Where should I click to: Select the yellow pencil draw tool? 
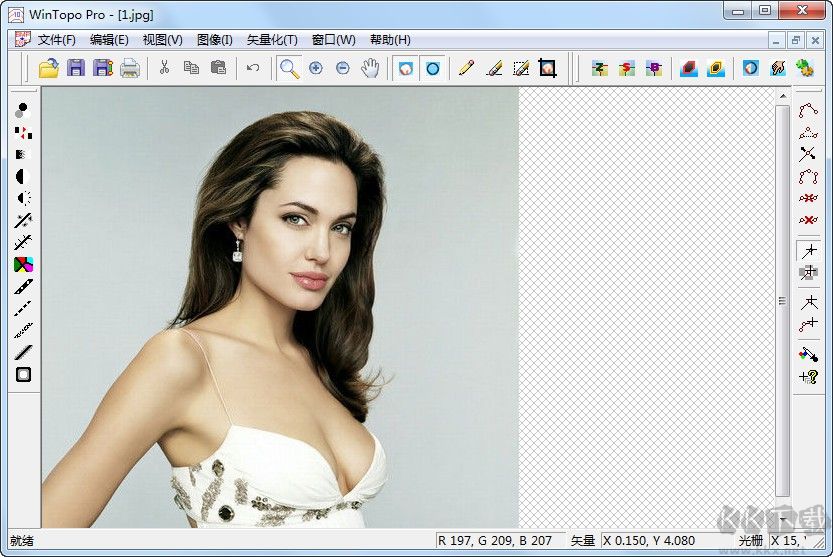466,67
